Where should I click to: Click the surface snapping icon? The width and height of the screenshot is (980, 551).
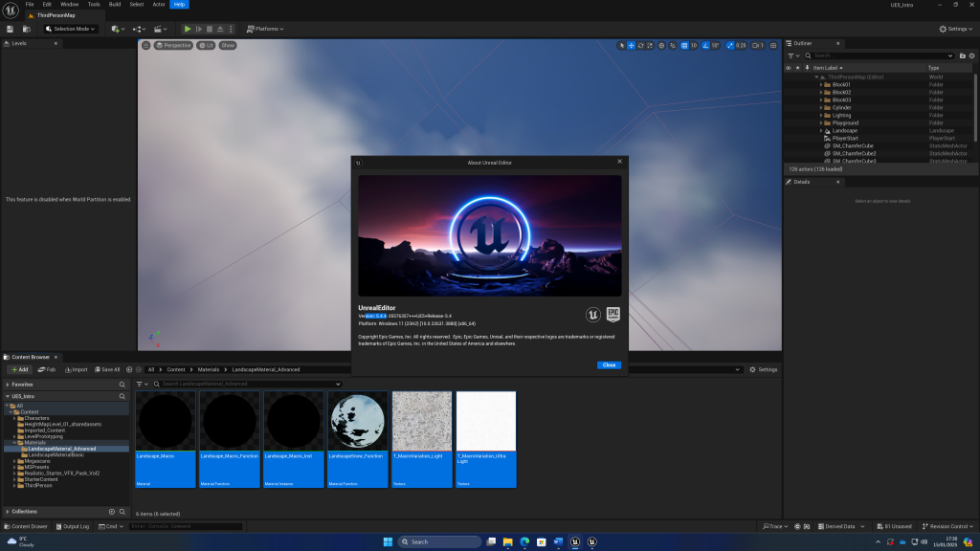click(x=673, y=46)
